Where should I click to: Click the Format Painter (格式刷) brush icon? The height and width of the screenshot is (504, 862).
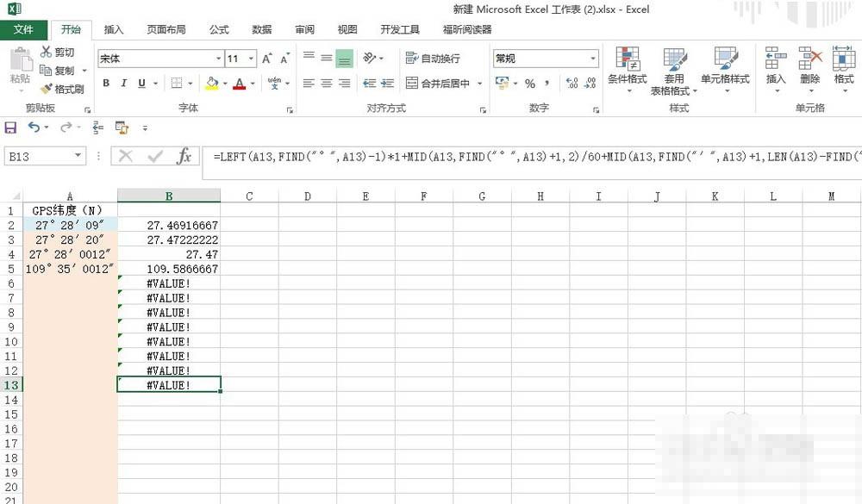47,89
